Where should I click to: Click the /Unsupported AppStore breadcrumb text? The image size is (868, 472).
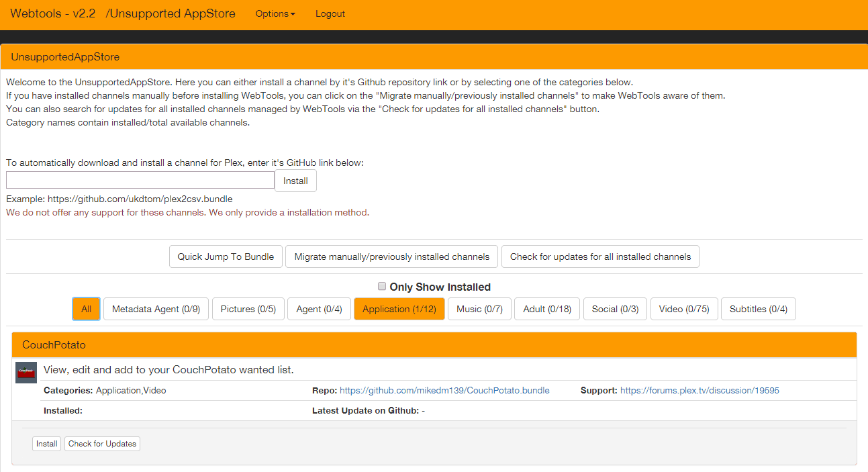[171, 13]
